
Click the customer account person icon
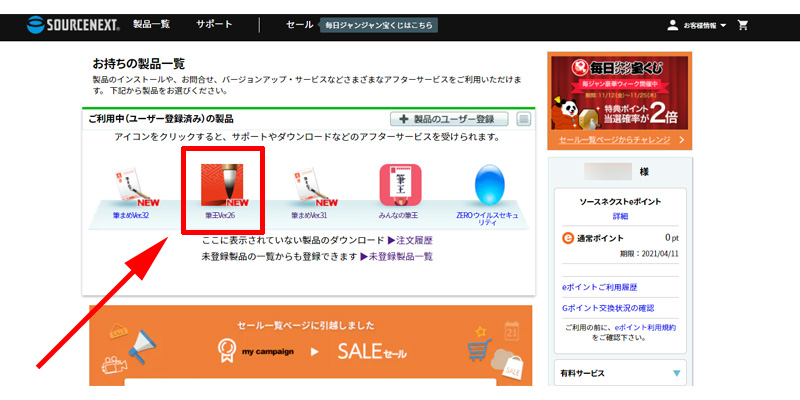pos(672,25)
